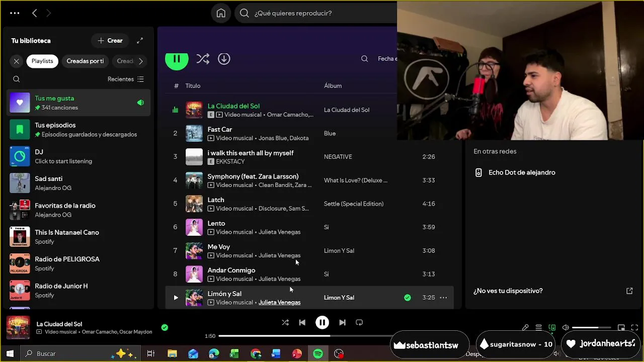Search within your library
Screen dimensions: 644x362
17,79
